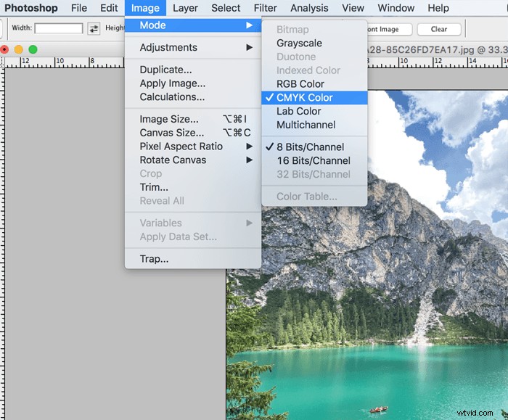Screen dimensions: 508x420
Task: Open the Filter menu
Action: click(x=265, y=8)
